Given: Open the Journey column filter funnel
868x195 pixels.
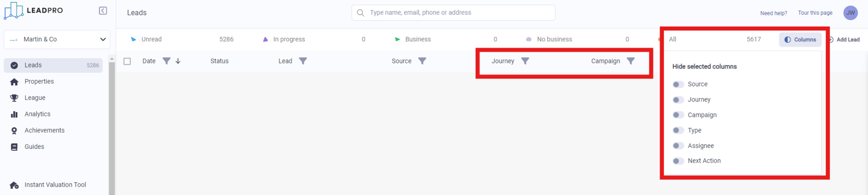Looking at the screenshot, I should pyautogui.click(x=525, y=61).
